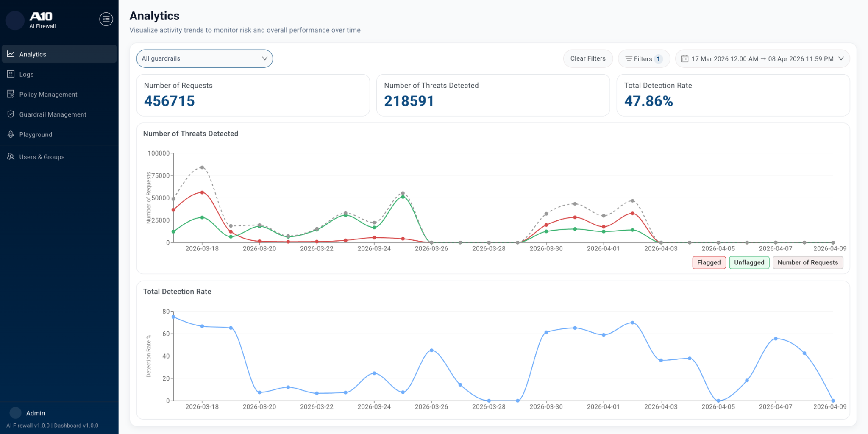Image resolution: width=868 pixels, height=434 pixels.
Task: Open Policy Management from the sidebar
Action: [48, 94]
